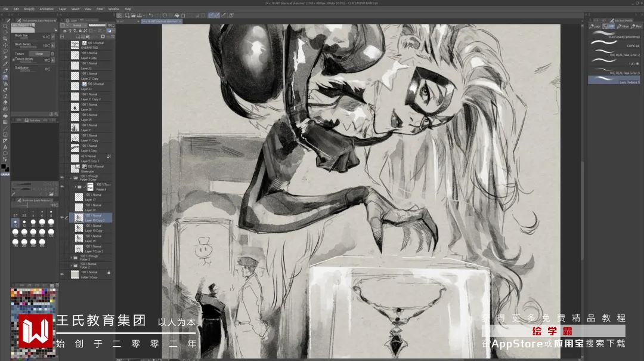Open the Animation menu
Viewport: 644px width, 361px height.
click(47, 8)
